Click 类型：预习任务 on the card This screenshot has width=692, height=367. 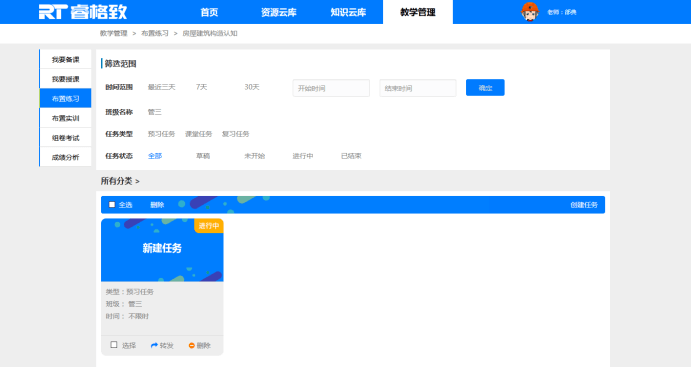(130, 292)
